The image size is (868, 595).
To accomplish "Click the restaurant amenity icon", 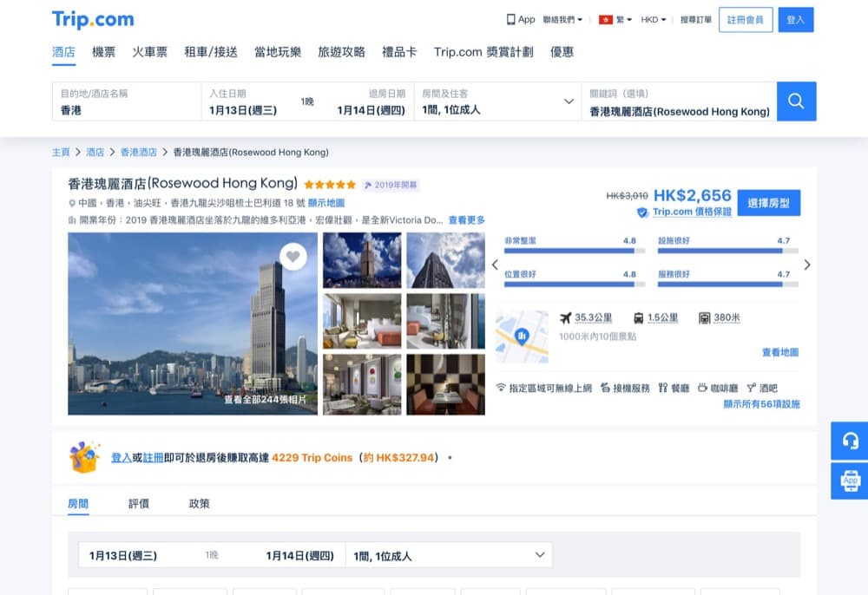I will point(662,388).
